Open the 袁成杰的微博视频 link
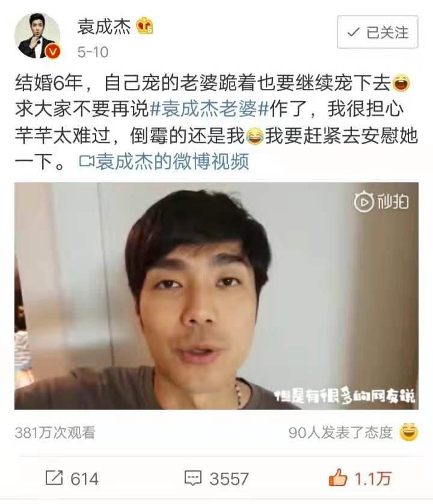This screenshot has width=433, height=504. click(173, 161)
